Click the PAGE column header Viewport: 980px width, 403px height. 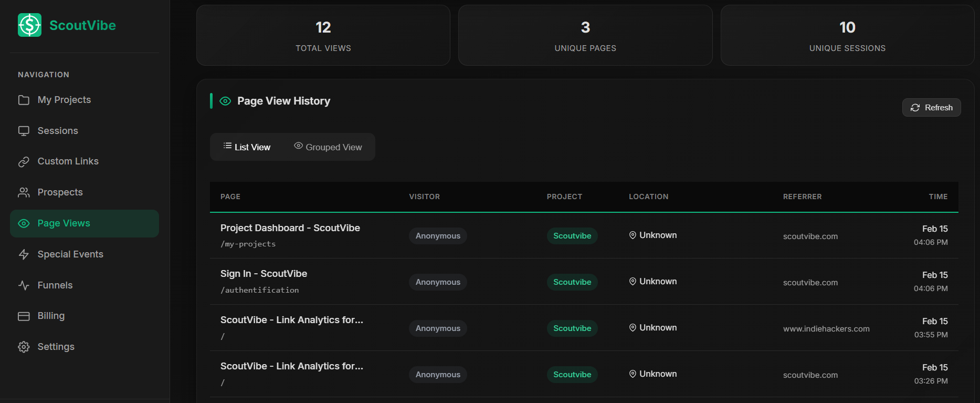coord(230,197)
